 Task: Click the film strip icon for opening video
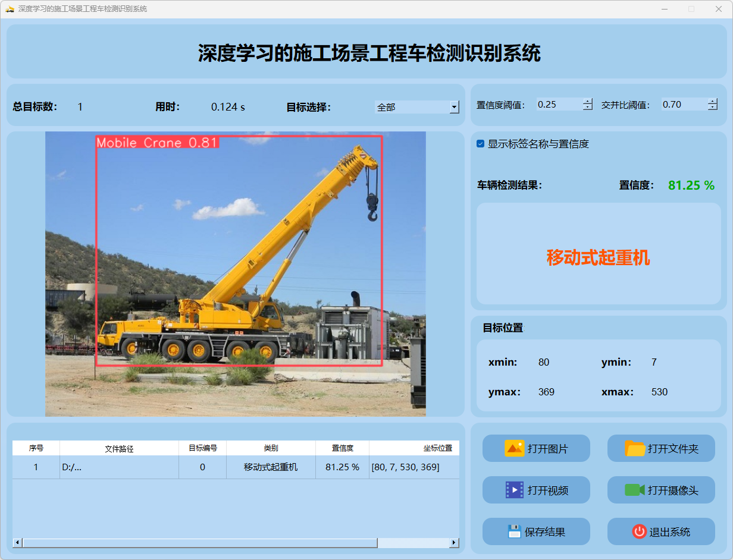coord(514,490)
